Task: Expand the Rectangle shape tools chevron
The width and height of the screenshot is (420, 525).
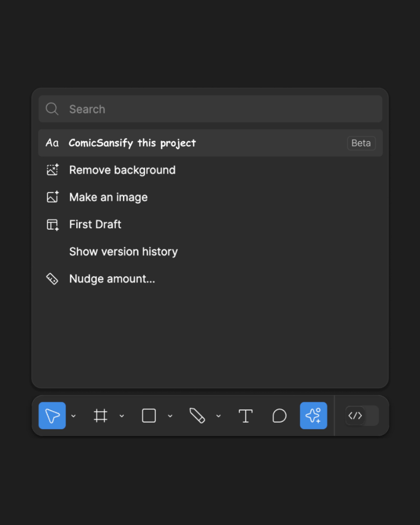Action: point(170,416)
